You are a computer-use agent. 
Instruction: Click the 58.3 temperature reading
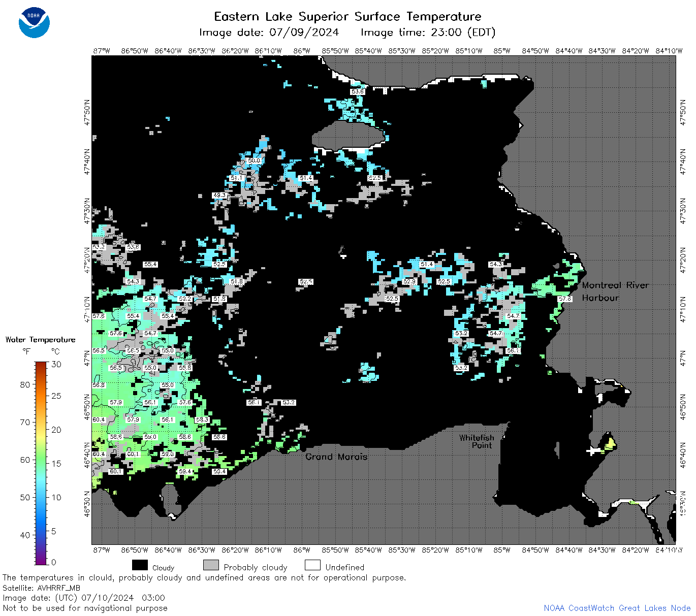point(202,419)
